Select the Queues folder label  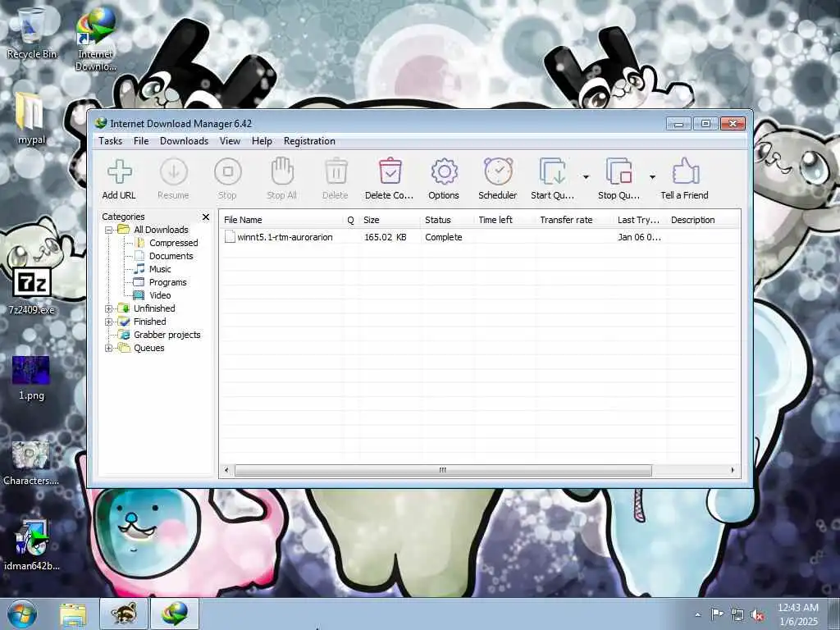pos(149,348)
